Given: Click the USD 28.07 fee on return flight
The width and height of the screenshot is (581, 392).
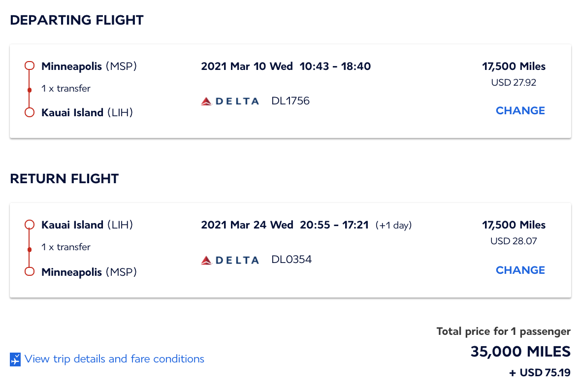Looking at the screenshot, I should [x=513, y=241].
